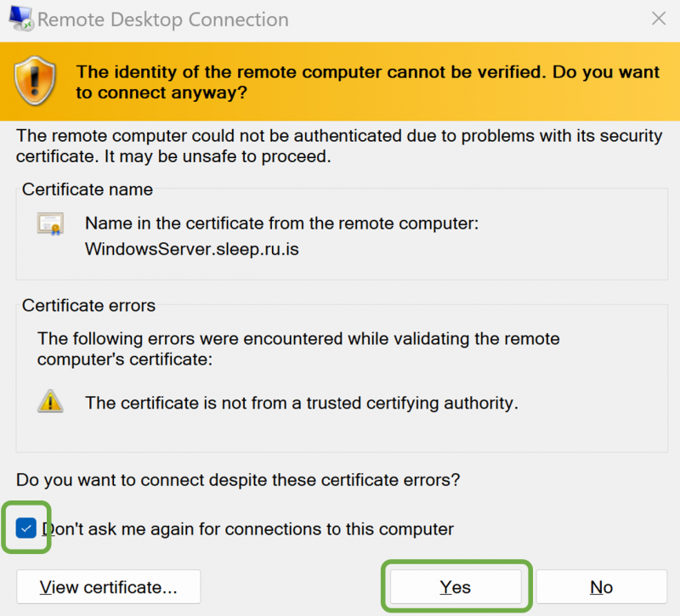
Task: Click the identity cannot be verified heading
Action: (x=357, y=82)
